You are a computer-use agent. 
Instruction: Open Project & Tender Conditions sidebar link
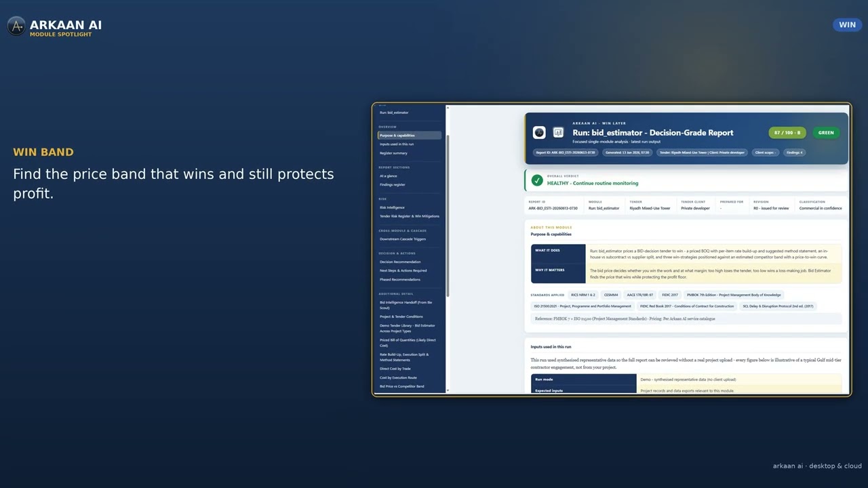pos(401,317)
